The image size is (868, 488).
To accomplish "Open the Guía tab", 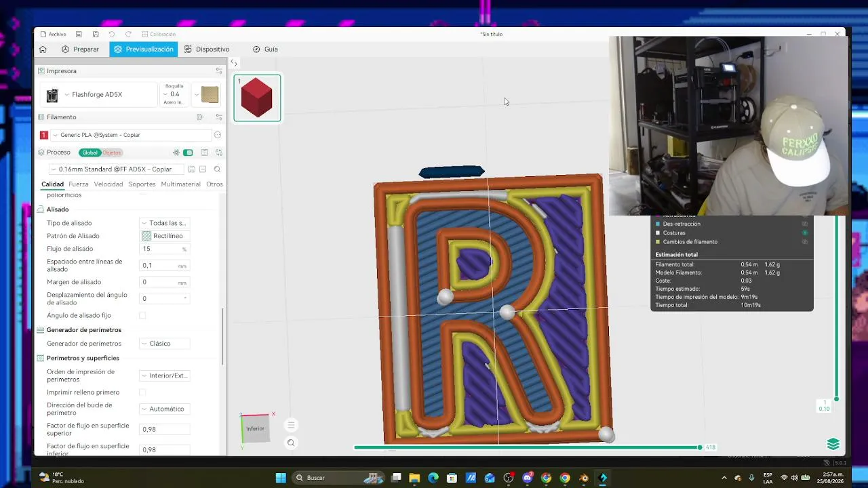I will 265,49.
